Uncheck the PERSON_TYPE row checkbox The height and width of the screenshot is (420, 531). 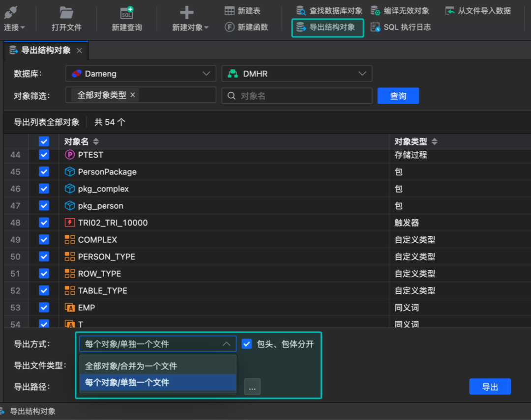[x=44, y=256]
